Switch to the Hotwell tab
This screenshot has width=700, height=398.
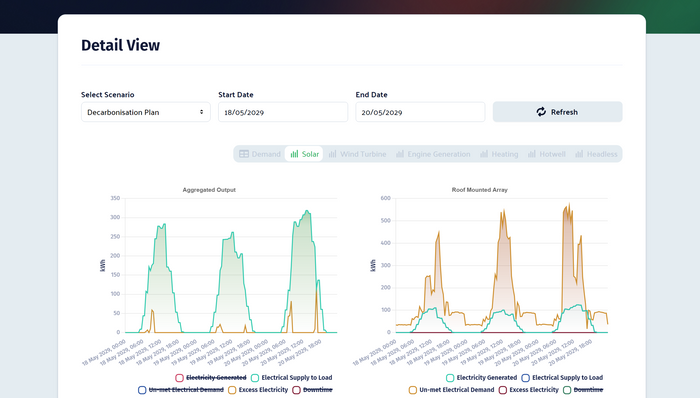546,154
